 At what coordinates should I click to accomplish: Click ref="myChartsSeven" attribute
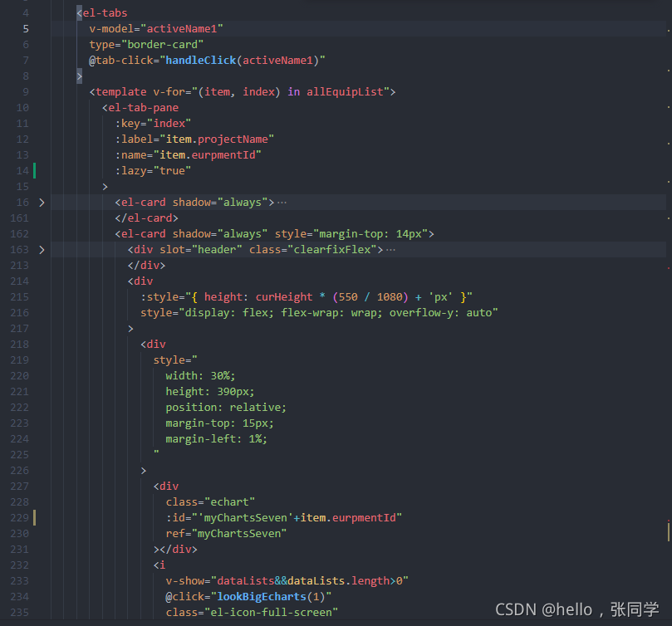(x=226, y=534)
